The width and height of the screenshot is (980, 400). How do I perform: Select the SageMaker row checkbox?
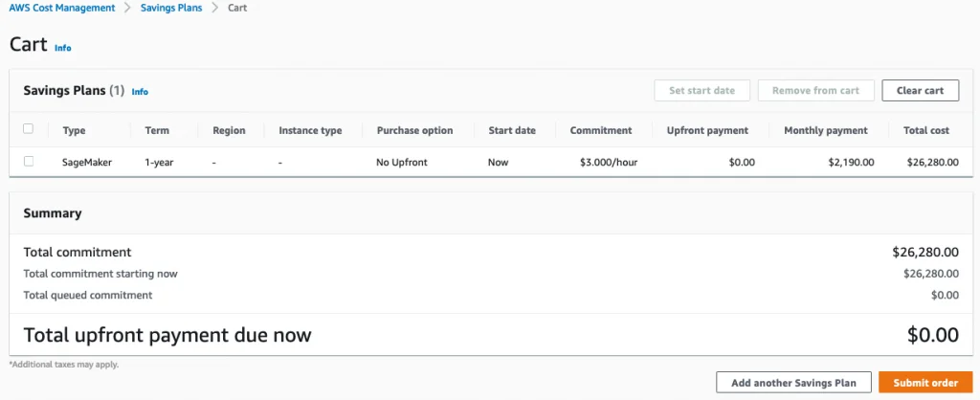point(28,162)
